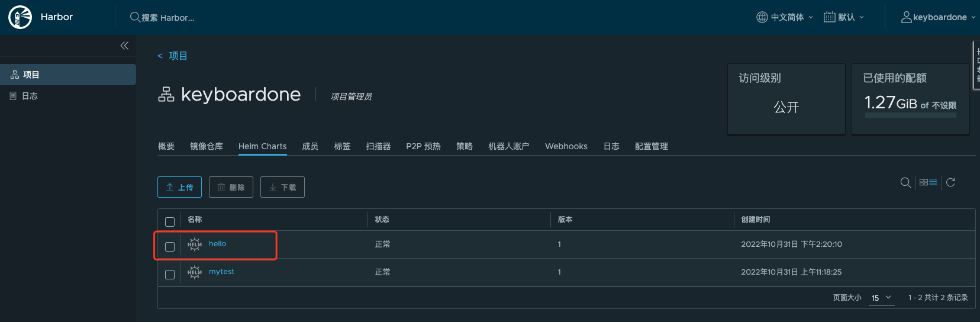
Task: Click the 项目管理员 role label
Action: pos(351,96)
